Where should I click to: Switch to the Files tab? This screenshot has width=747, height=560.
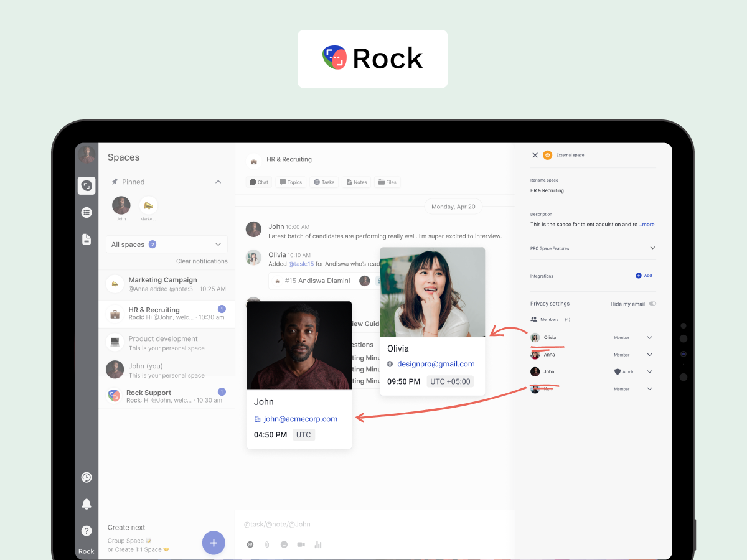click(387, 182)
